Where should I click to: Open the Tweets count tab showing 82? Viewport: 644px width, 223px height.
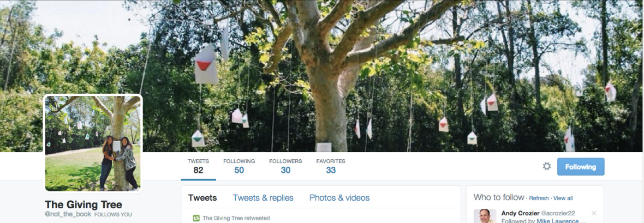(x=198, y=166)
